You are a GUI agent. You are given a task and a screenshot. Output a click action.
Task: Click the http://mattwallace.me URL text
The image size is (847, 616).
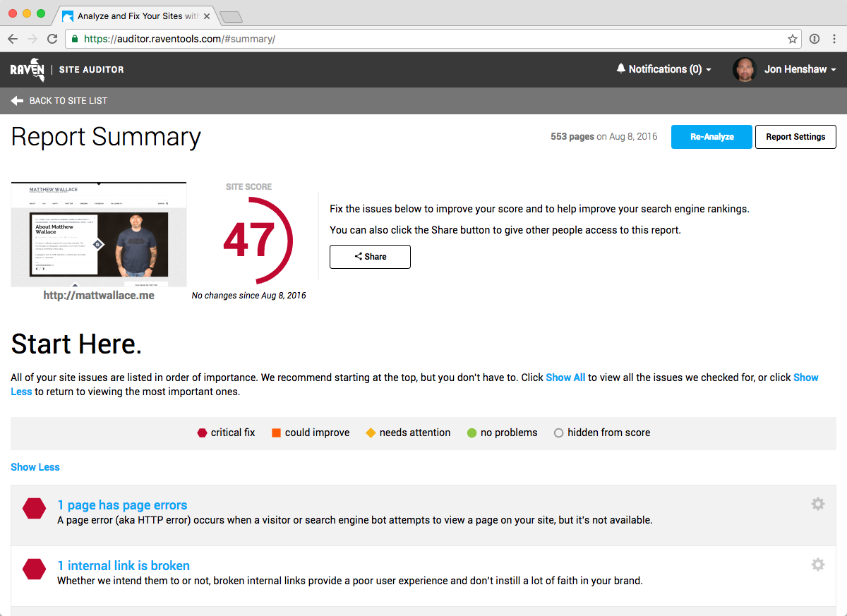pos(99,296)
